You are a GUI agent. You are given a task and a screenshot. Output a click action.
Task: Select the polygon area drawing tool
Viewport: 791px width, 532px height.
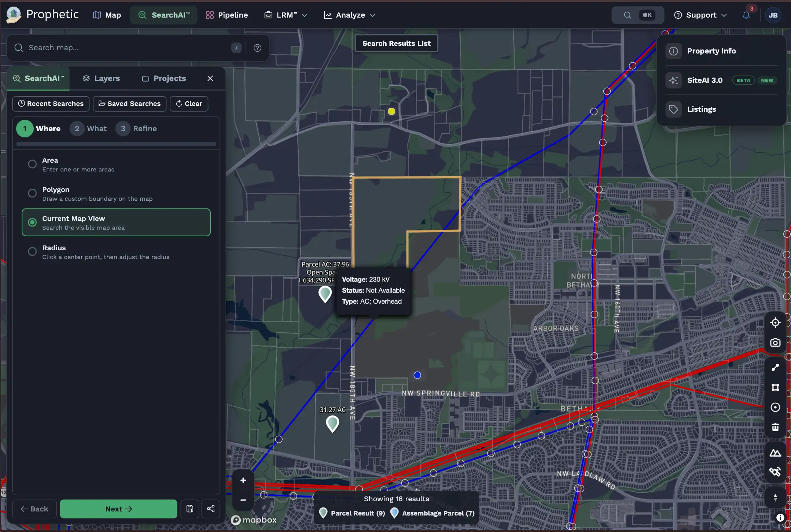tap(775, 387)
